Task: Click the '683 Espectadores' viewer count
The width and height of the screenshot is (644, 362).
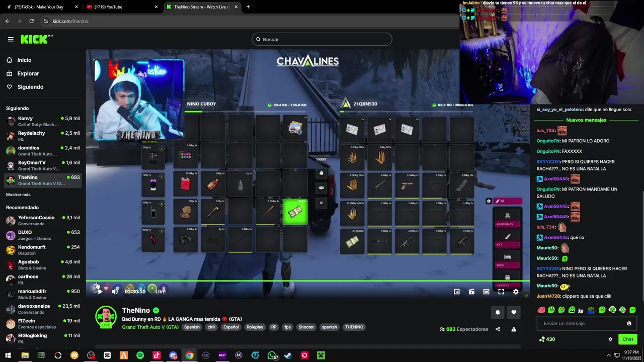Action: (x=464, y=329)
